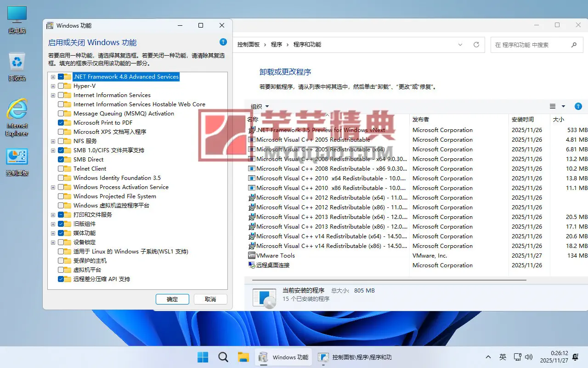588x368 pixels.
Task: Click the programs search input field
Action: pos(531,45)
